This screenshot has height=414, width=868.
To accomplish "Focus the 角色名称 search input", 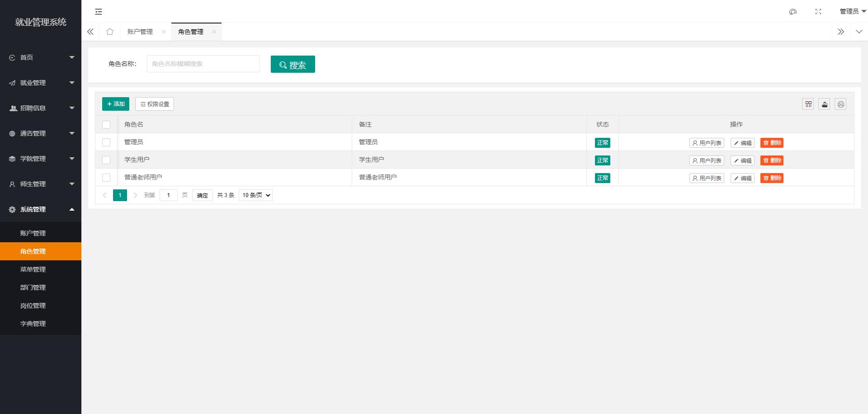I will 203,64.
